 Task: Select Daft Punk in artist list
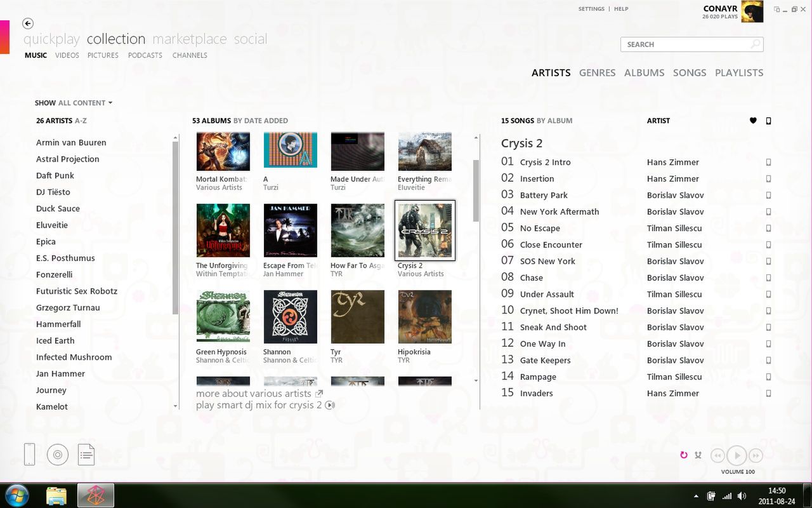[55, 176]
